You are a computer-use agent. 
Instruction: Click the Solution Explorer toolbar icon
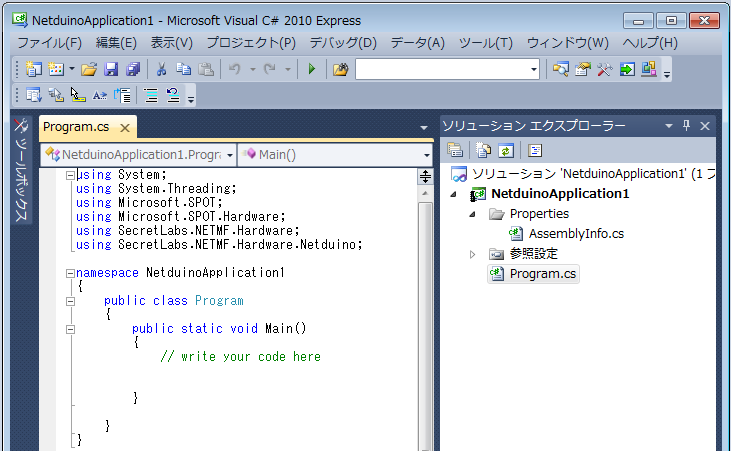point(560,69)
